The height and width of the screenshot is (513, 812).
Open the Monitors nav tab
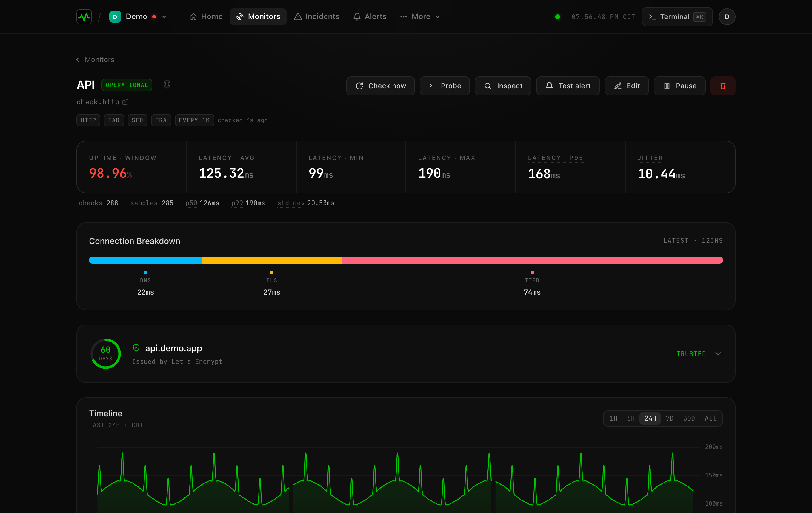click(x=258, y=16)
